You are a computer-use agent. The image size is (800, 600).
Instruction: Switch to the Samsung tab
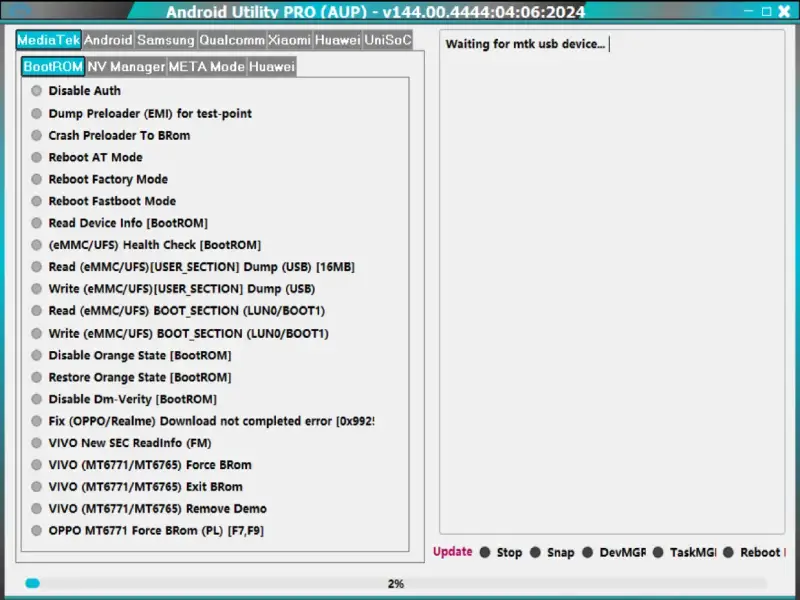click(166, 40)
